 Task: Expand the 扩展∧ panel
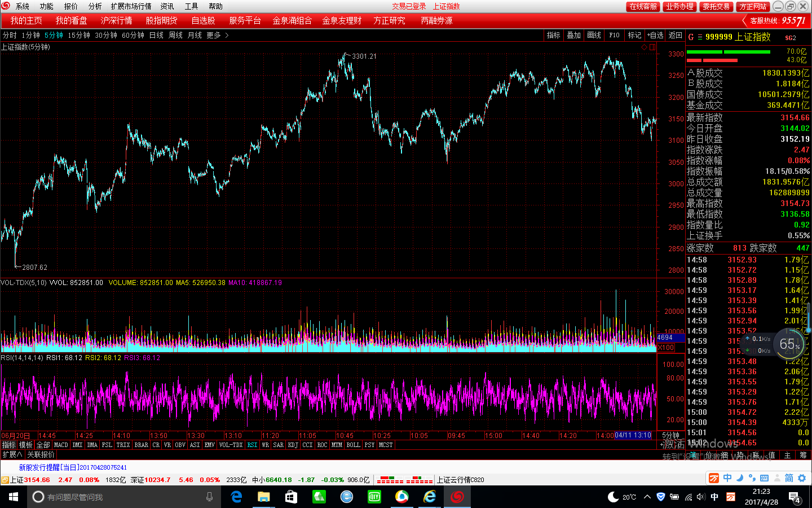coord(12,454)
